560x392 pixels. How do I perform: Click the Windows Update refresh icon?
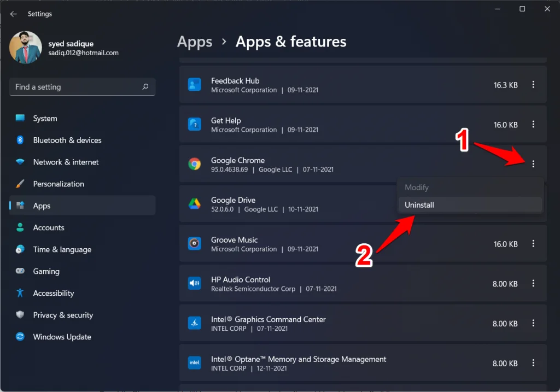20,337
